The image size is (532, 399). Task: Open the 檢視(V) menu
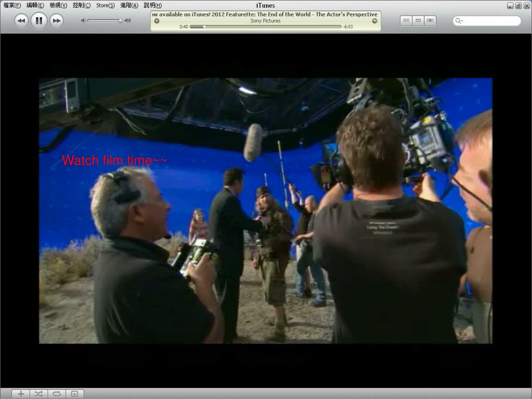(x=58, y=5)
